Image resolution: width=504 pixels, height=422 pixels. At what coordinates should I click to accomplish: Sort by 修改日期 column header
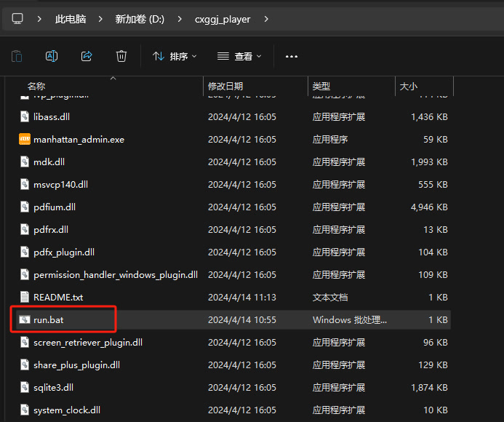point(225,86)
